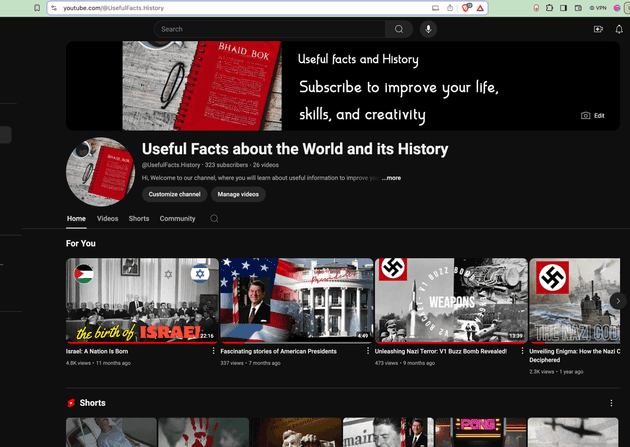630x447 pixels.
Task: Click the cast/screen icon in address bar
Action: [x=436, y=8]
